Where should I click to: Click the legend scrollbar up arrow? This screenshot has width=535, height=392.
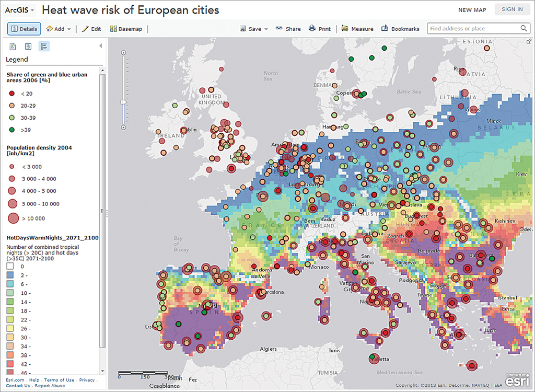pyautogui.click(x=102, y=71)
